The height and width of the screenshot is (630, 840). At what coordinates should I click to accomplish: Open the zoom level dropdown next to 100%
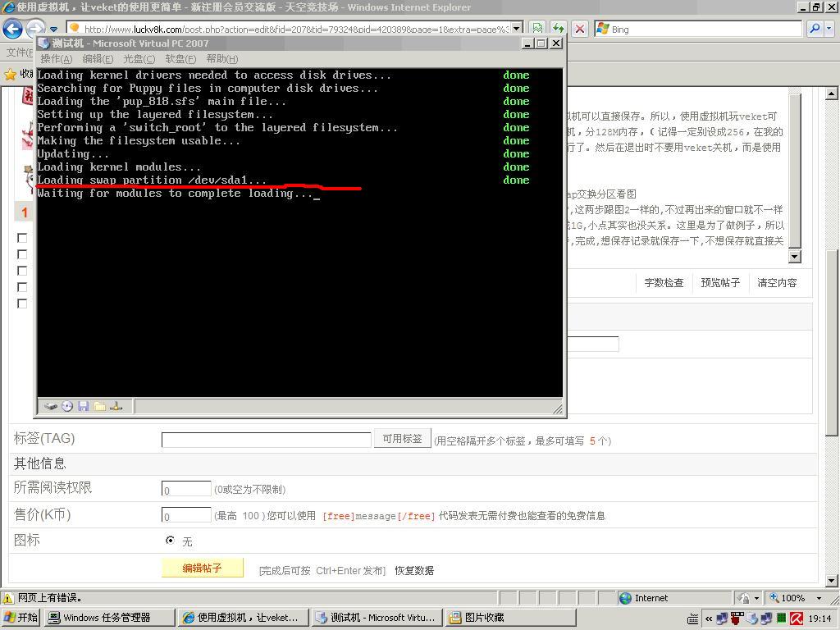click(819, 598)
